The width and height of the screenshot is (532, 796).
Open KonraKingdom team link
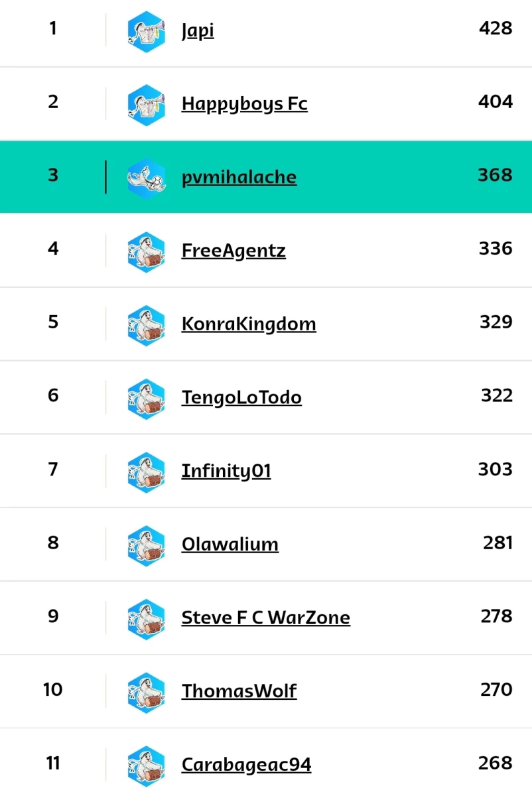pos(249,325)
